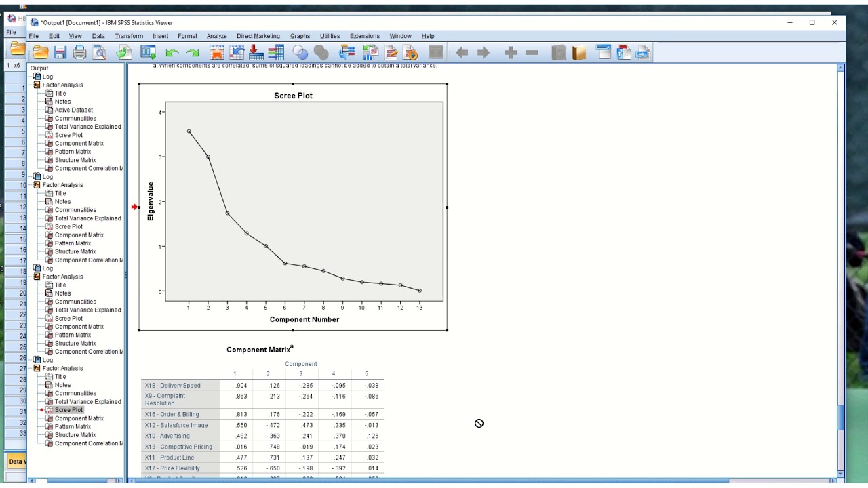868x488 pixels.
Task: Click the Insert Text toolbar icon
Action: click(x=643, y=52)
